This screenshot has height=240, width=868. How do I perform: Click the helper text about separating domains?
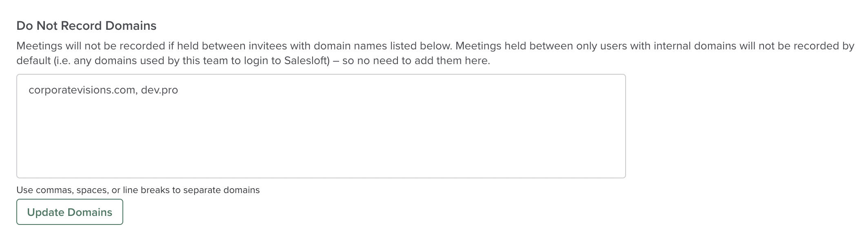(x=138, y=190)
